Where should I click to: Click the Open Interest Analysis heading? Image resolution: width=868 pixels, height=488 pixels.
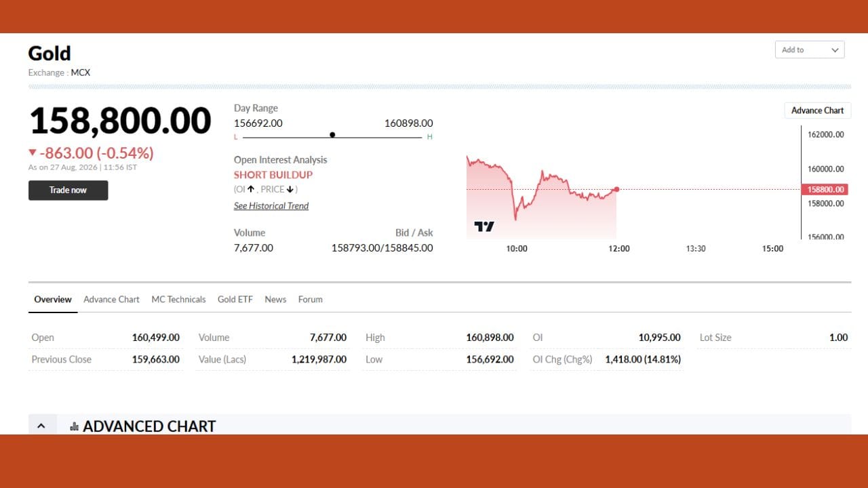(281, 160)
